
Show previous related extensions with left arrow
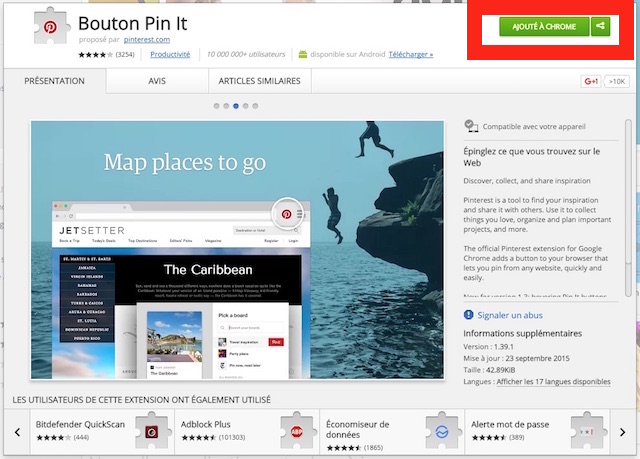(17, 432)
